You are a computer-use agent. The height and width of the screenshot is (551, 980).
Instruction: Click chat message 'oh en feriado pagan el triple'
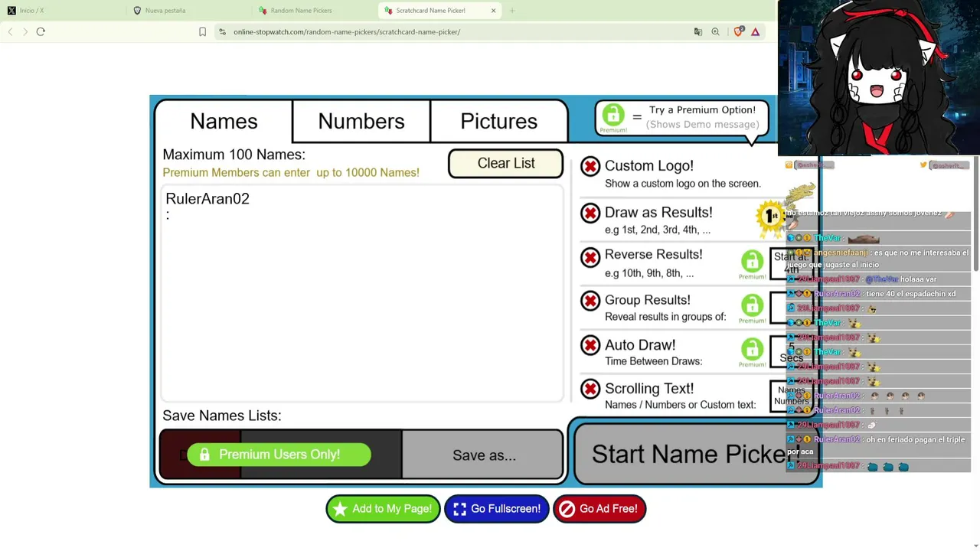pyautogui.click(x=916, y=440)
